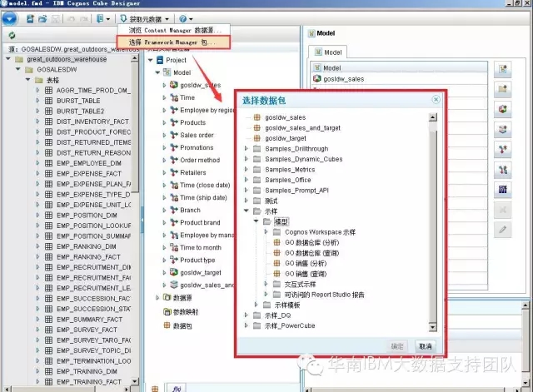
Task: Click pencil edit icon in right toolbar
Action: point(502,230)
